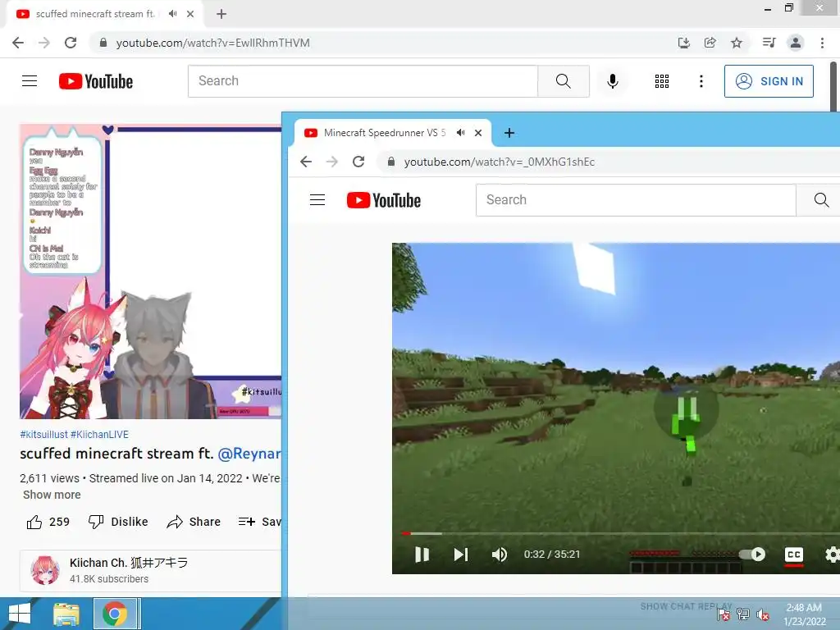840x630 pixels.
Task: Dislike the scuffed minecraft stream video
Action: point(118,522)
